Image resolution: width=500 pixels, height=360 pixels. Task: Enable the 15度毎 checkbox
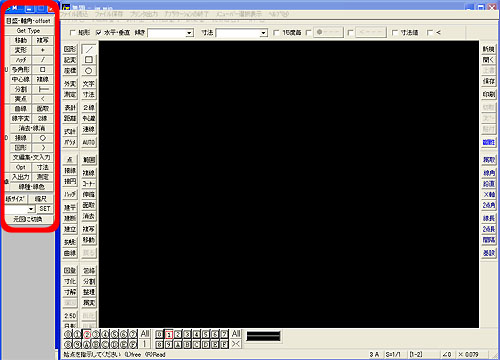coord(276,33)
